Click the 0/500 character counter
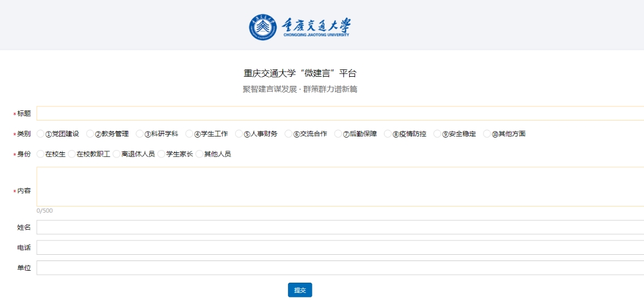This screenshot has width=644, height=302. [45, 210]
